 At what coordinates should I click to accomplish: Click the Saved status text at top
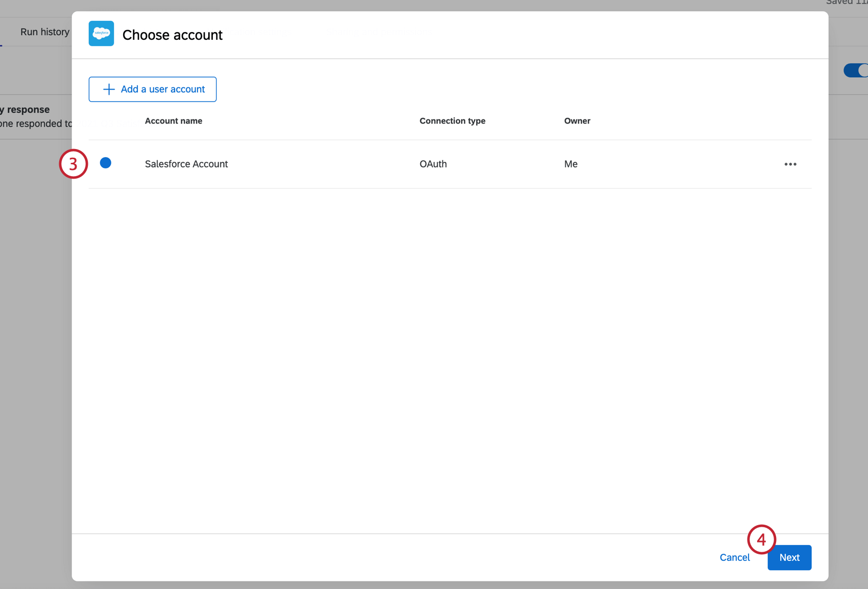[842, 3]
